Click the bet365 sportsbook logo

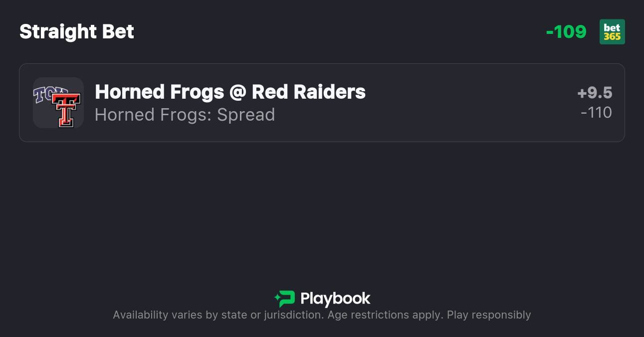tap(612, 32)
